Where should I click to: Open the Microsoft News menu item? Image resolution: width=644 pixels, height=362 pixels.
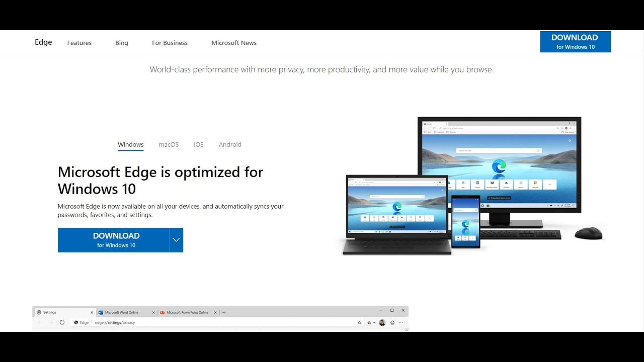[x=233, y=43]
